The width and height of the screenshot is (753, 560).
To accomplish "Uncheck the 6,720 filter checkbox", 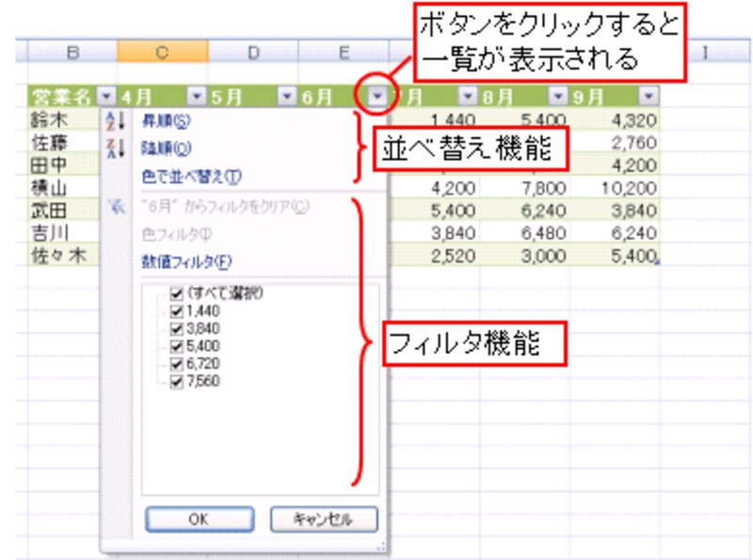I will coord(177,364).
